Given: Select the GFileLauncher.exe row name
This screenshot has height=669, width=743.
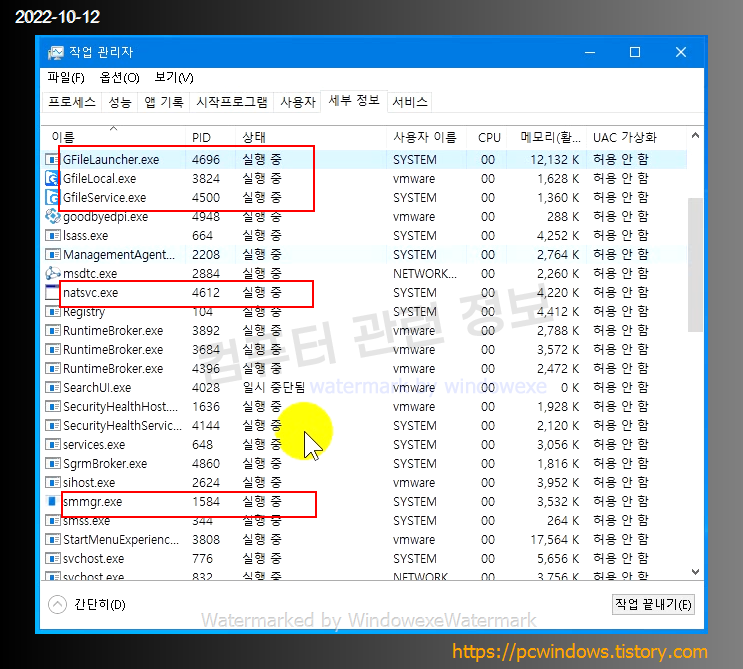Looking at the screenshot, I should click(111, 160).
